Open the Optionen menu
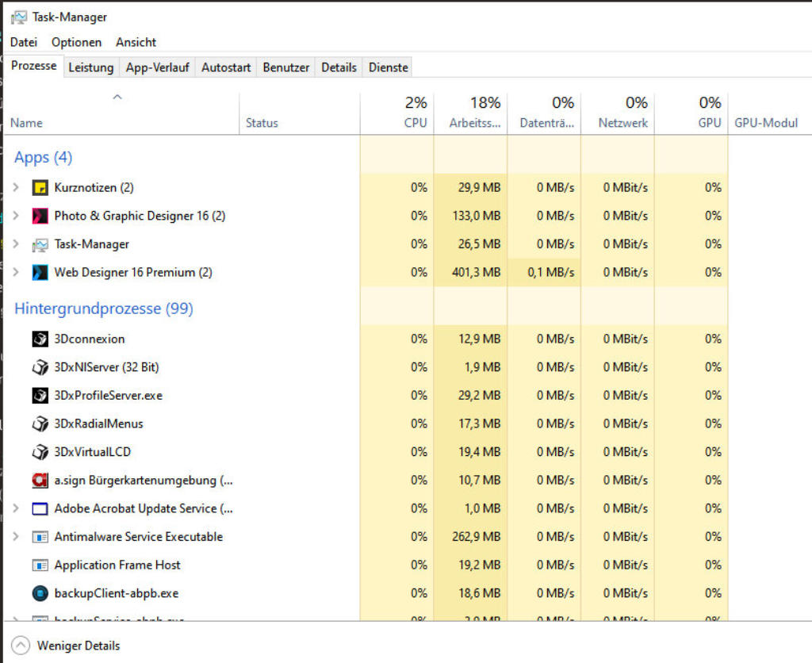812x663 pixels. [77, 42]
